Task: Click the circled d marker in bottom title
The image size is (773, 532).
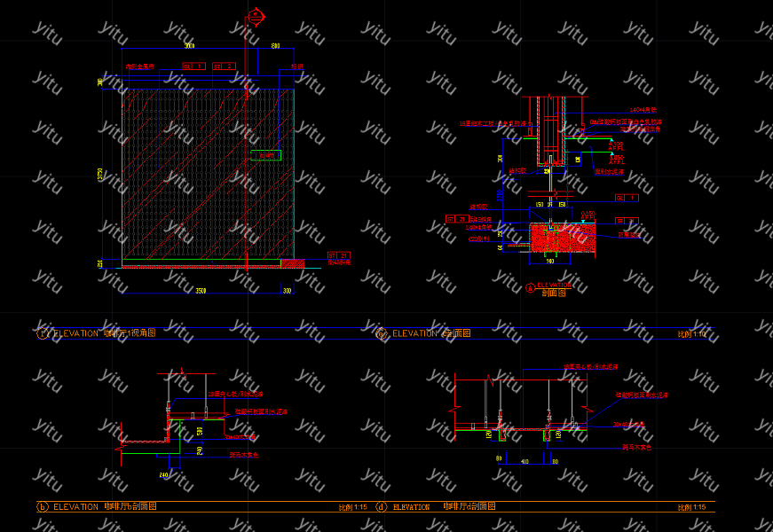Action: pyautogui.click(x=381, y=507)
